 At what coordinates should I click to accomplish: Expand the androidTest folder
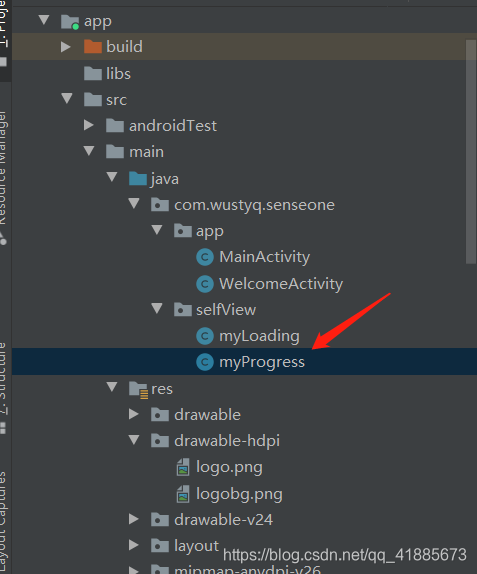tap(89, 125)
